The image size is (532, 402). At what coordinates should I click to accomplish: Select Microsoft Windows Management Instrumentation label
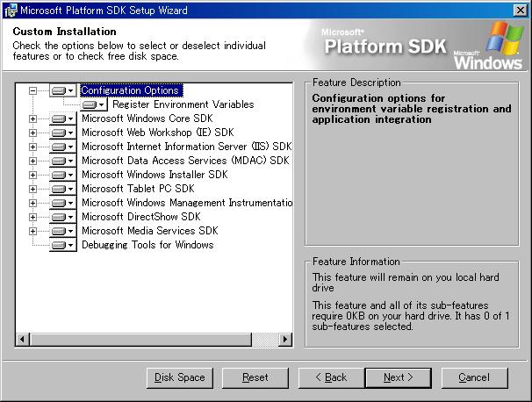(x=187, y=203)
